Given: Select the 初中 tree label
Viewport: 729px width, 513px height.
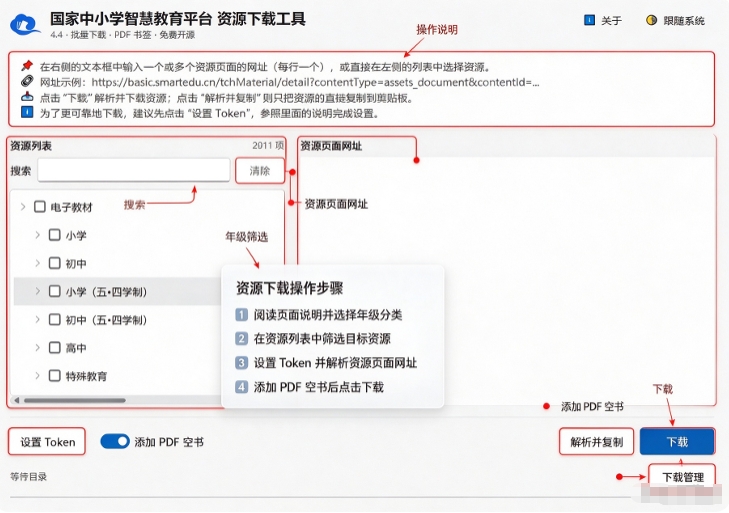Looking at the screenshot, I should (76, 264).
